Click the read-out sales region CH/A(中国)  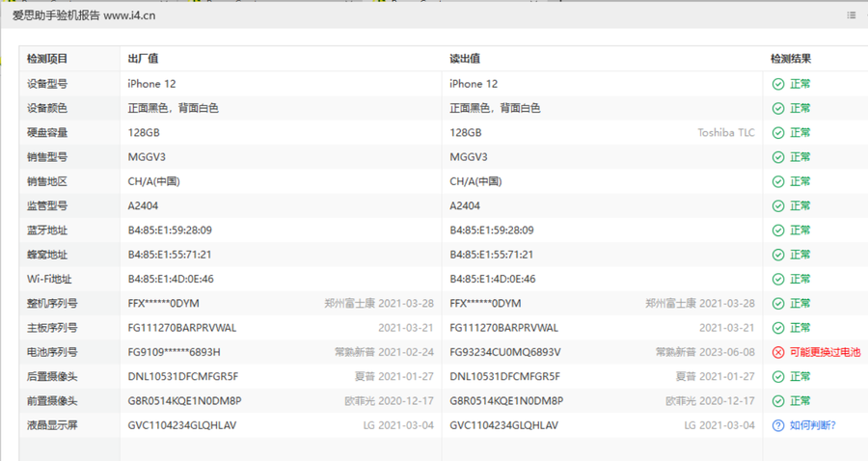pos(475,181)
